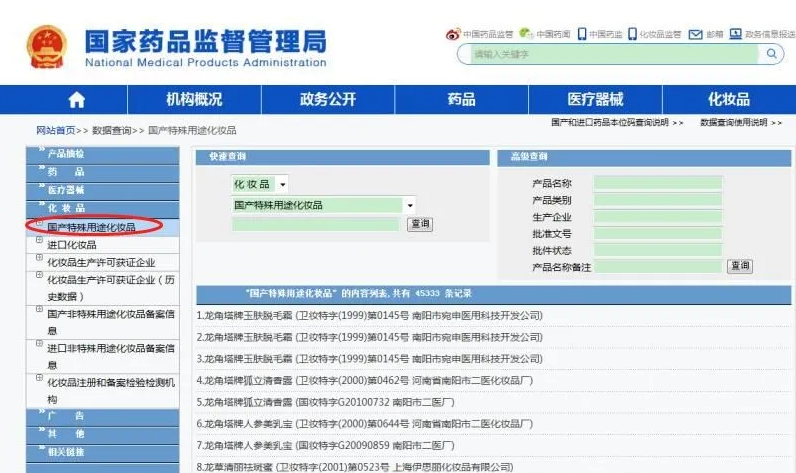
Task: Expand the 相关链接 sidebar section
Action: pyautogui.click(x=103, y=452)
